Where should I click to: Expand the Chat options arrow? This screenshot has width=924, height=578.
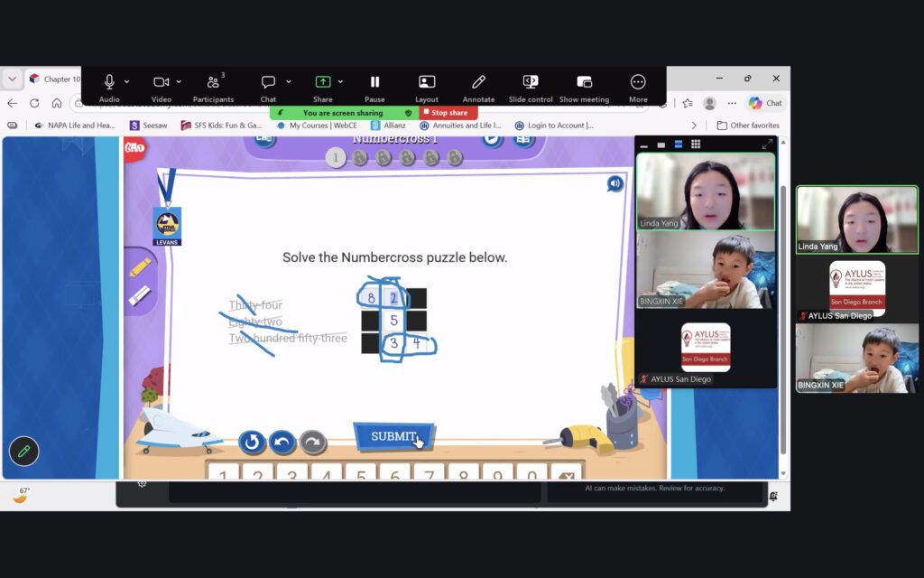point(288,82)
